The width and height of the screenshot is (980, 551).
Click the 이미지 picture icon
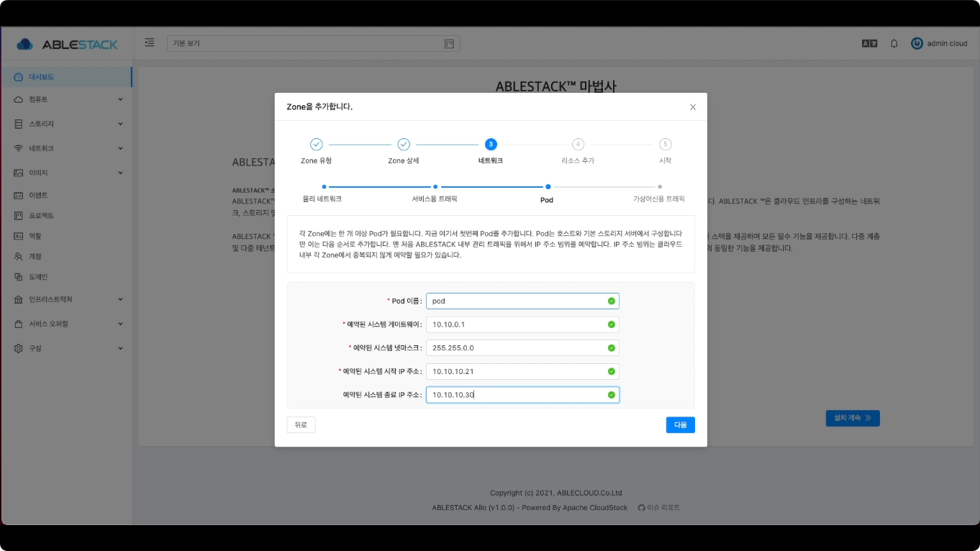(19, 173)
